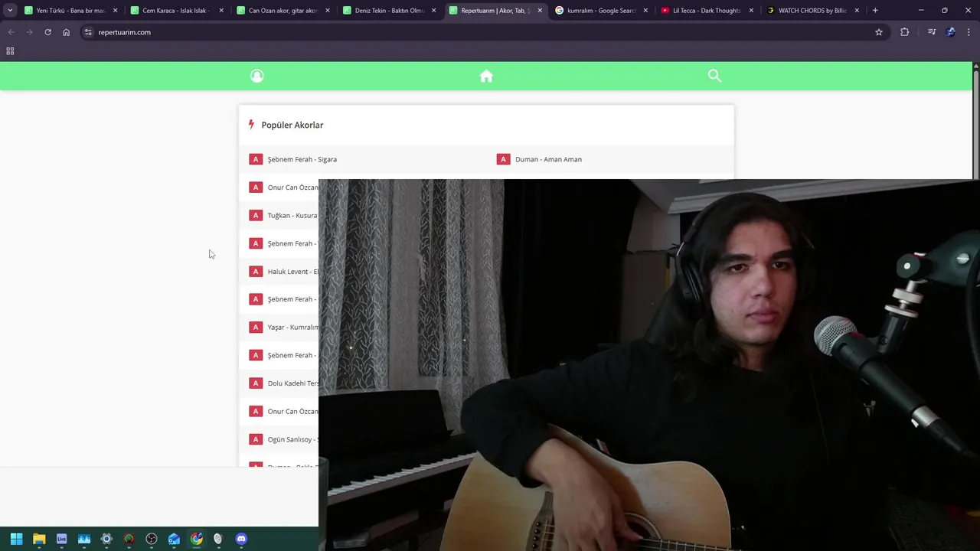The width and height of the screenshot is (980, 551).
Task: Reload the repertuarim.com page
Action: coord(47,32)
